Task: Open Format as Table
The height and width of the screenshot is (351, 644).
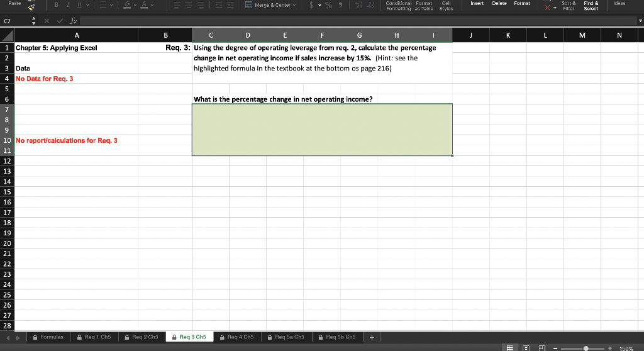Action: pos(424,6)
